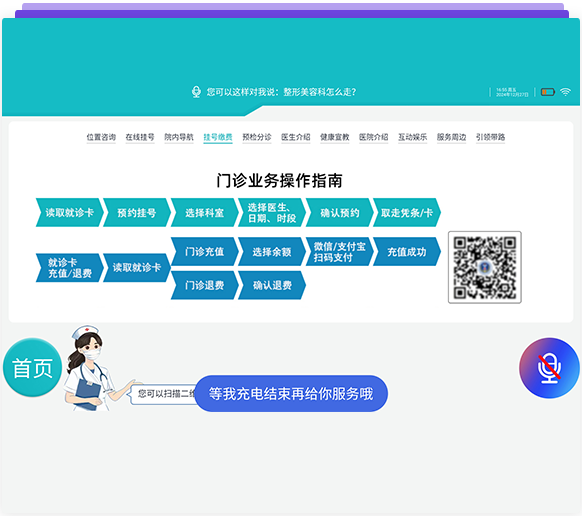Open the highlighted 挂号缴费 tab
This screenshot has height=516, width=582.
click(x=218, y=137)
